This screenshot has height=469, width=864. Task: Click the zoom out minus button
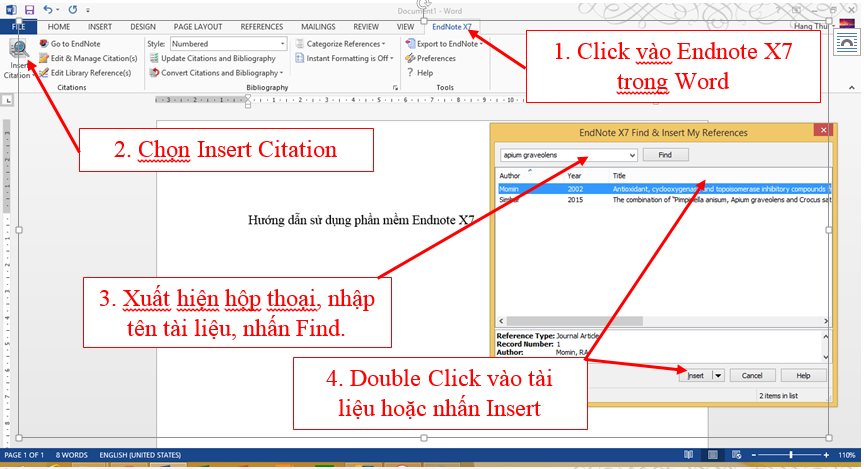coord(754,455)
